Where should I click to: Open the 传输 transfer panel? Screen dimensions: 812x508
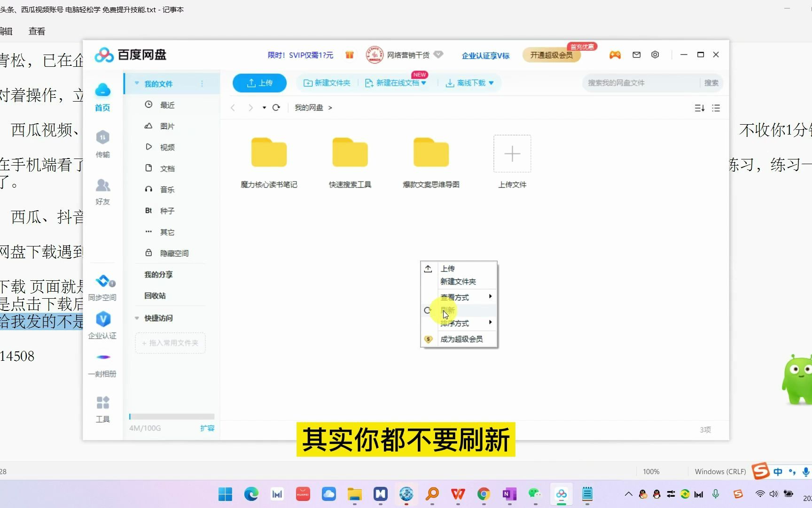click(102, 144)
